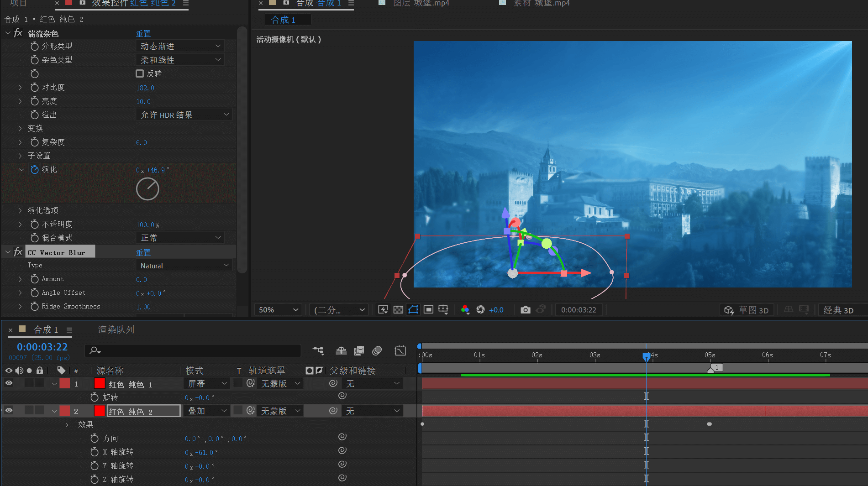Expand the 变换 property group

tap(20, 128)
